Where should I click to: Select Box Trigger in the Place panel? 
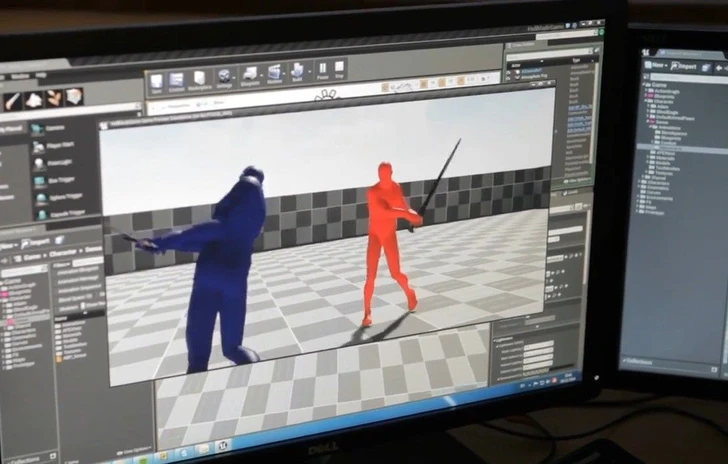click(x=60, y=180)
